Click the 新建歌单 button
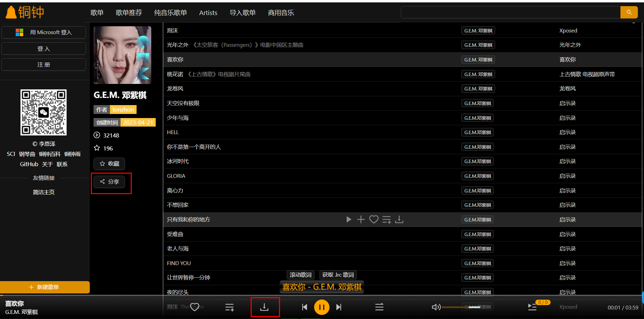The height and width of the screenshot is (319, 644). [x=45, y=287]
